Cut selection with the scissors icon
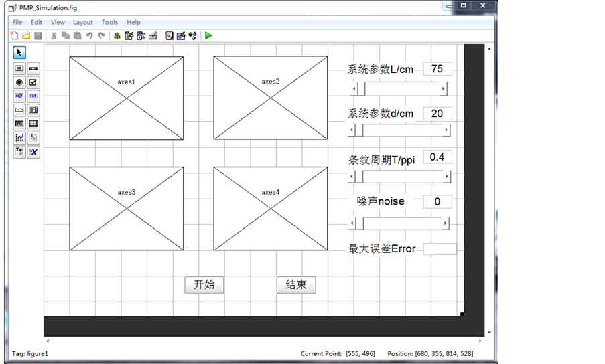The height and width of the screenshot is (364, 605). click(54, 36)
